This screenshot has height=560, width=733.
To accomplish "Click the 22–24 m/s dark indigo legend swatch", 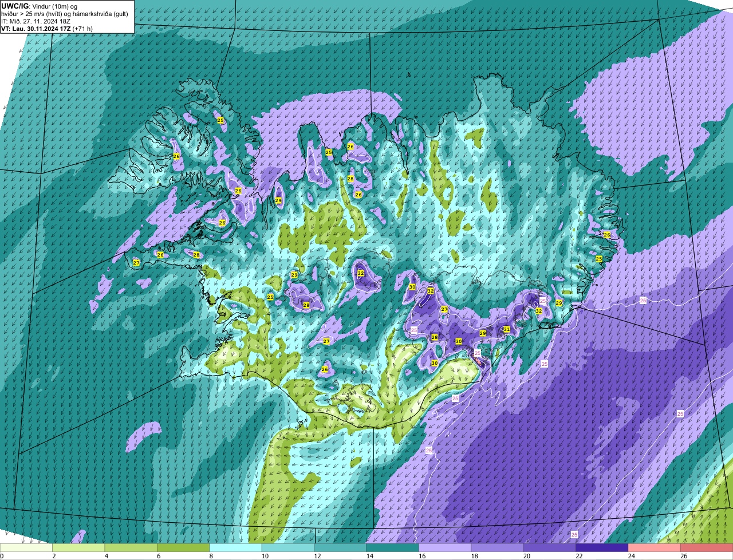I will point(602,547).
